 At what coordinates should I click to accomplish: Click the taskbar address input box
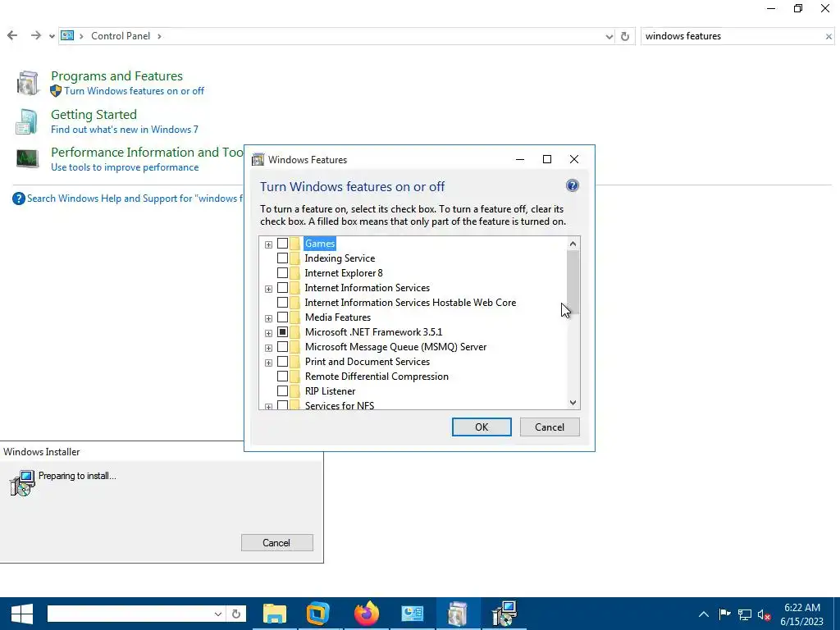pyautogui.click(x=130, y=614)
